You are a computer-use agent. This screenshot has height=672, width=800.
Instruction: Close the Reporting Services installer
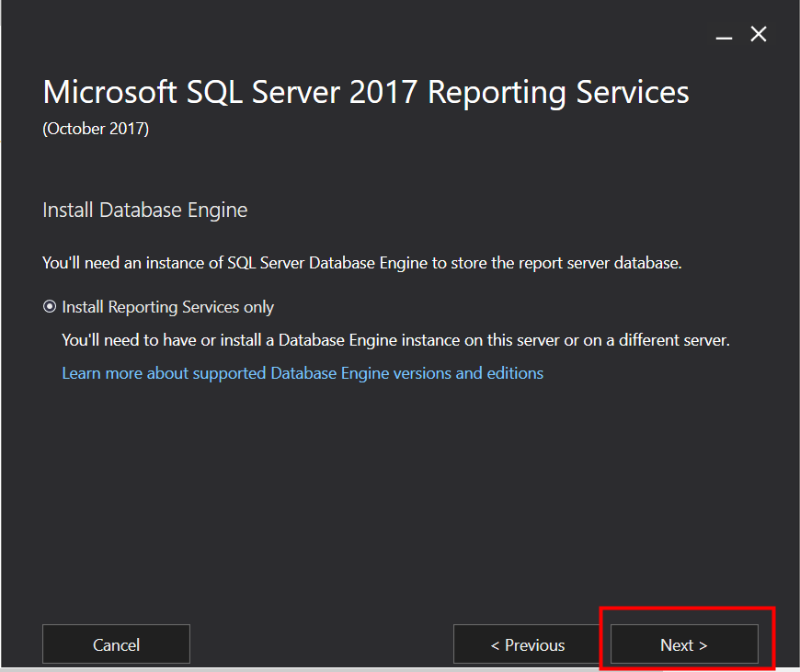click(759, 35)
